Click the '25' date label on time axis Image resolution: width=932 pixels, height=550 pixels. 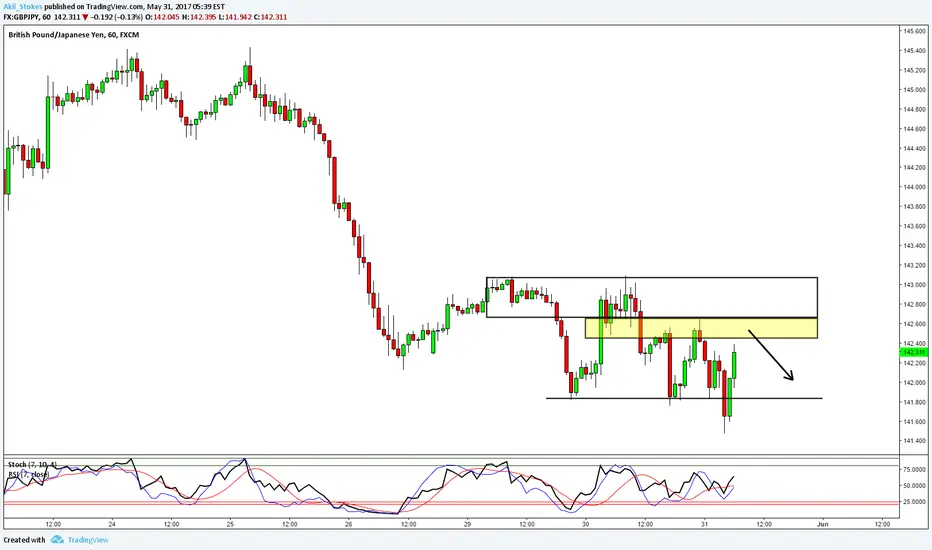(x=230, y=524)
